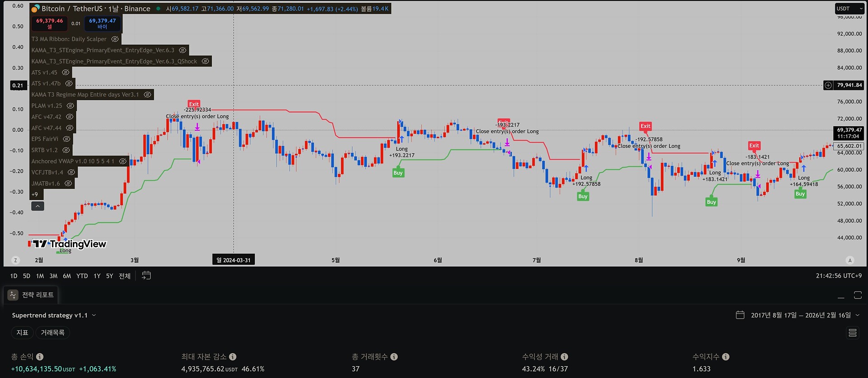Show the ATS v1.45 indicator
The width and height of the screenshot is (868, 378).
point(66,72)
